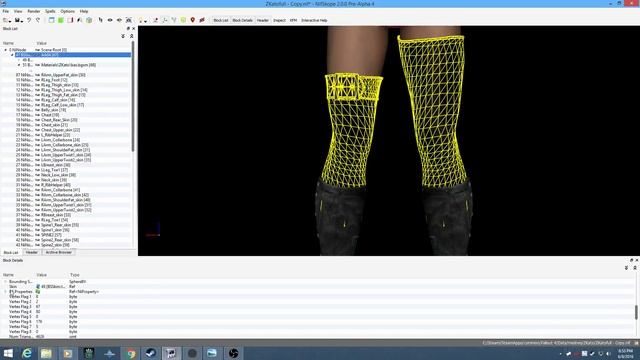Select the Block List bottom tab
Screen dimensions: 640x360
click(x=11, y=252)
